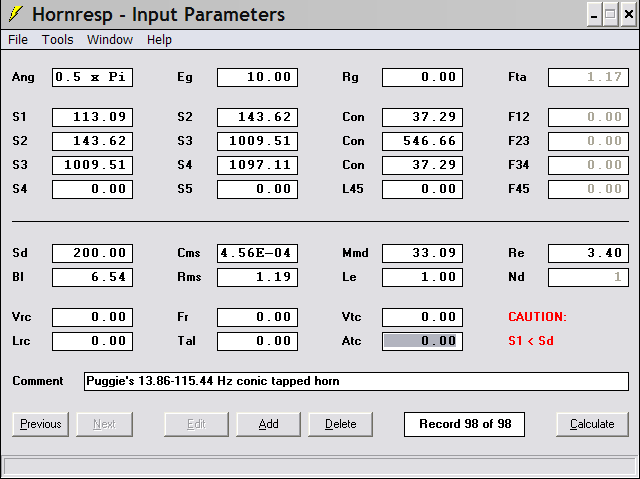640x479 pixels.
Task: Click the red CAUTION: warning text
Action: (537, 317)
